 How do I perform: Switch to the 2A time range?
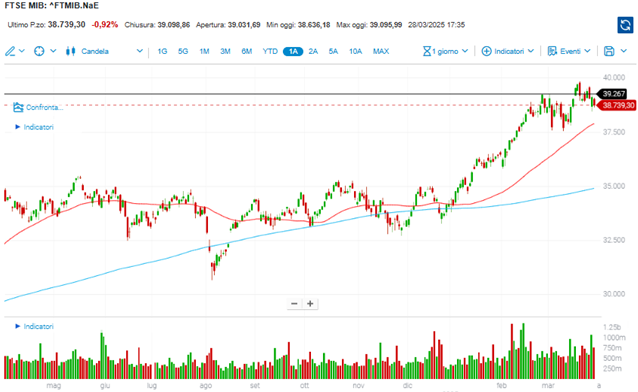[x=313, y=51]
